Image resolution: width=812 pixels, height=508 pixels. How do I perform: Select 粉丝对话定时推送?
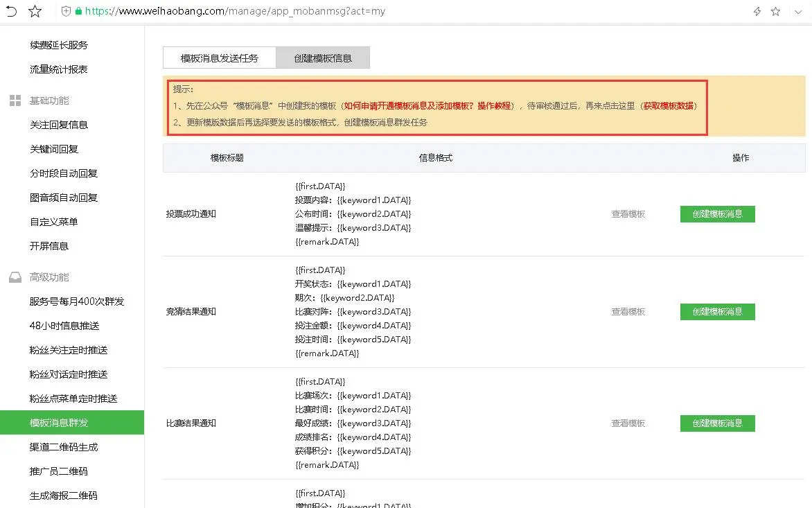(x=69, y=374)
